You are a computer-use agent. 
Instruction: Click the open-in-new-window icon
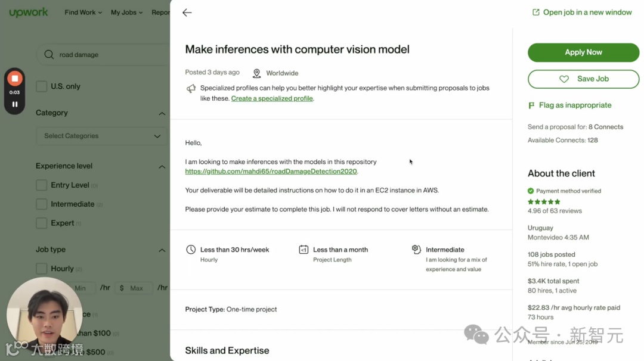click(x=535, y=13)
